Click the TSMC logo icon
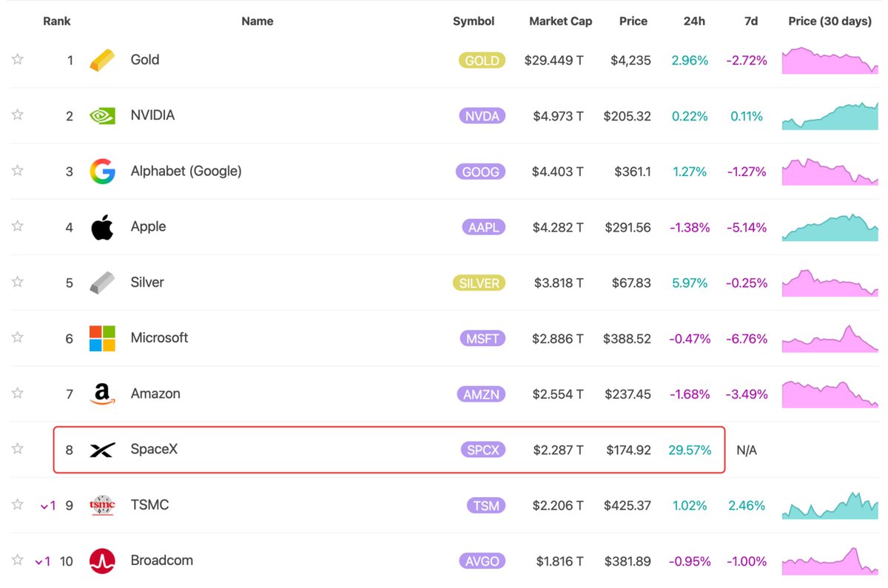Screen dimensions: 888x588 point(102,505)
